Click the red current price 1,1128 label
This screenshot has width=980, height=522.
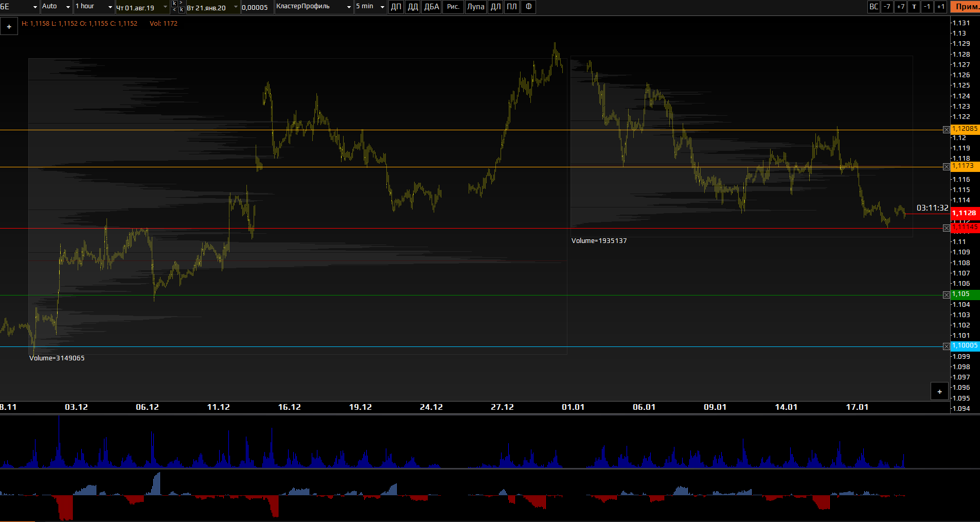(965, 213)
